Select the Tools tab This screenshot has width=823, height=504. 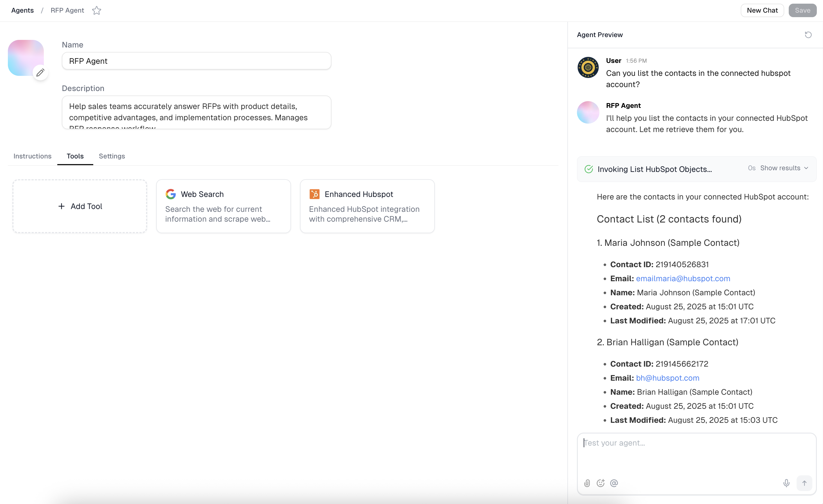tap(75, 156)
